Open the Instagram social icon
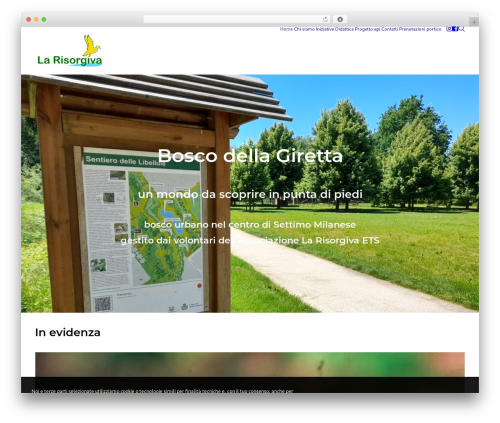500x423 pixels. click(449, 29)
